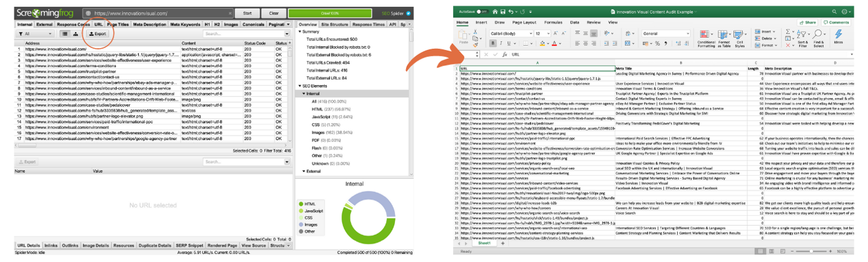
Task: Open the Canonicals tab
Action: (253, 24)
